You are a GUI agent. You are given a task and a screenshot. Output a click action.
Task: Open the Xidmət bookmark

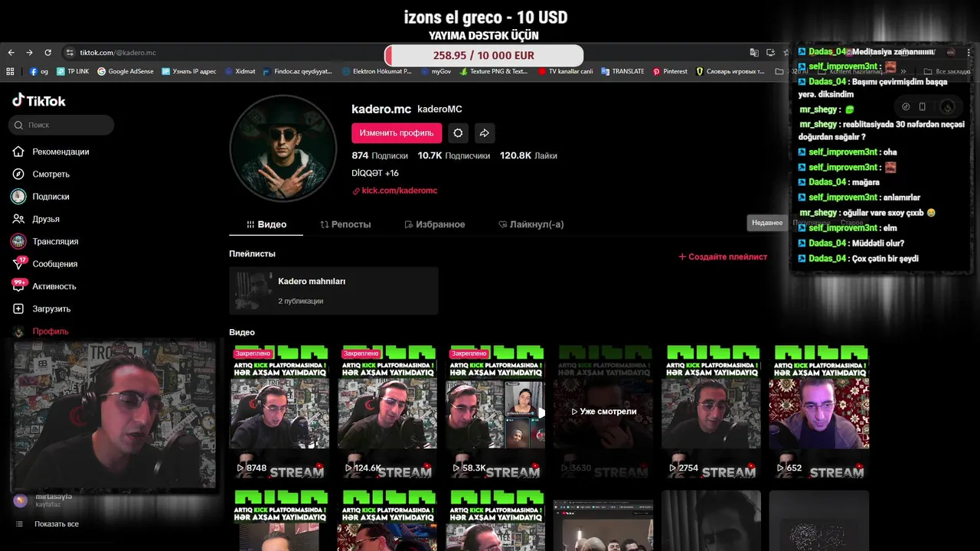click(x=240, y=71)
